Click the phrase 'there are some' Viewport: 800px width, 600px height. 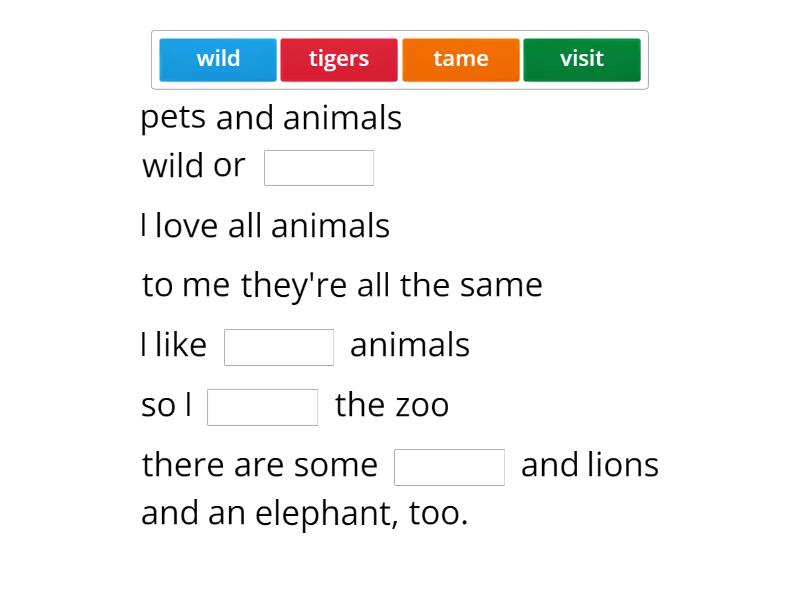[x=259, y=464]
